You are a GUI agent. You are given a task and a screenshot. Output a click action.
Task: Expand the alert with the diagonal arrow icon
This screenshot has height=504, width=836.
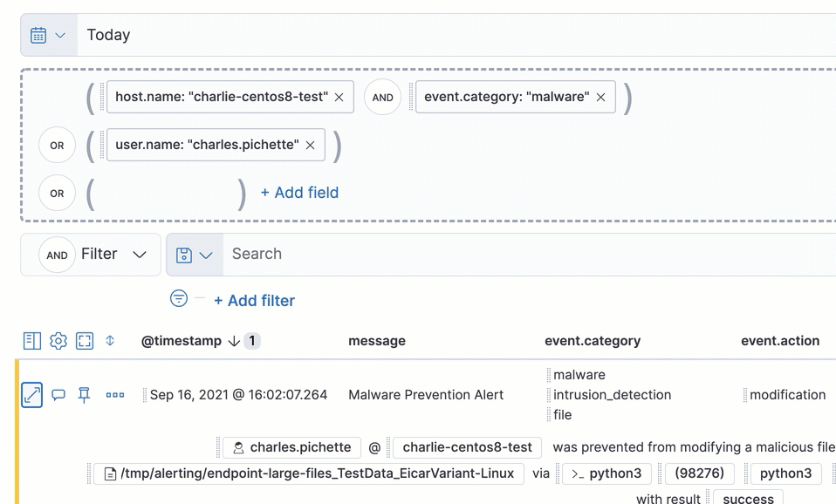32,394
